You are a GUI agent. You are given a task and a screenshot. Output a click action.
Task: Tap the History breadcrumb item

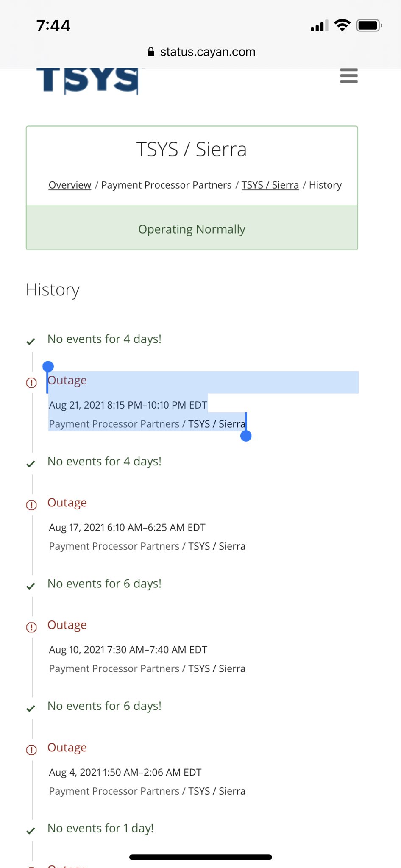point(325,185)
